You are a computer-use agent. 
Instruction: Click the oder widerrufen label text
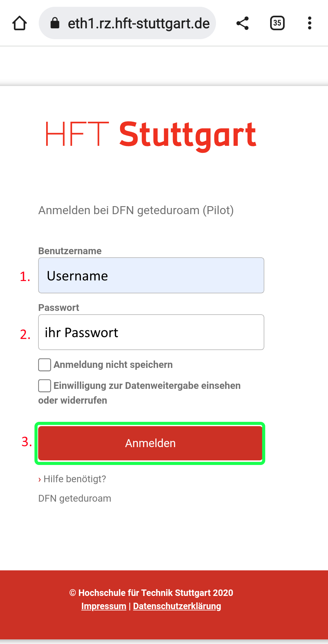click(73, 401)
